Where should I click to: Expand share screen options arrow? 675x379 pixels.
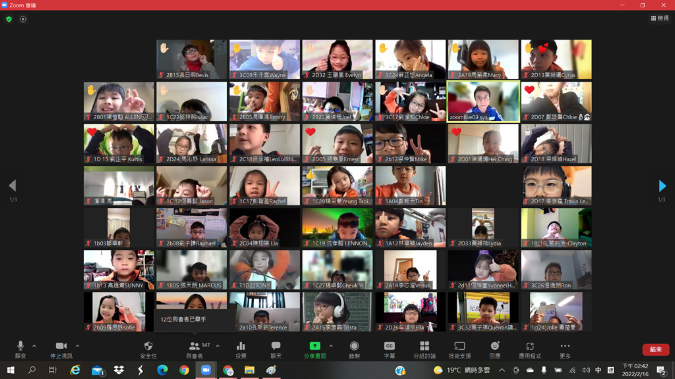[x=331, y=345]
